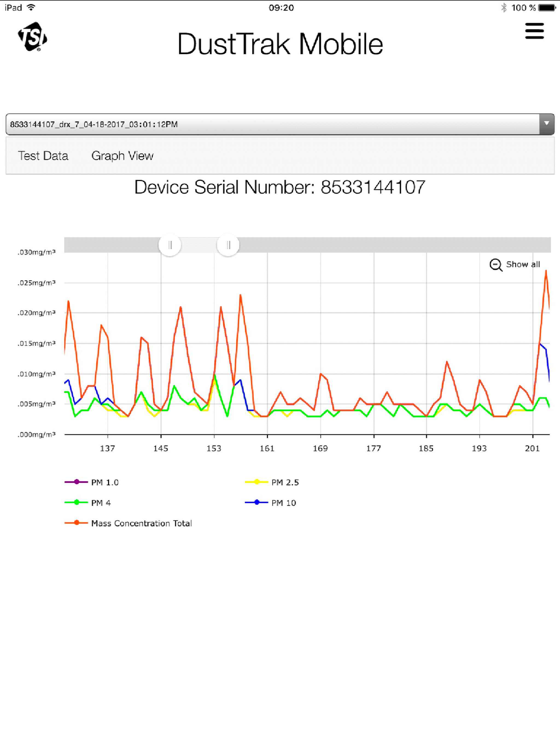Click the Wi-Fi status icon
Image resolution: width=560 pixels, height=747 pixels.
[31, 7]
